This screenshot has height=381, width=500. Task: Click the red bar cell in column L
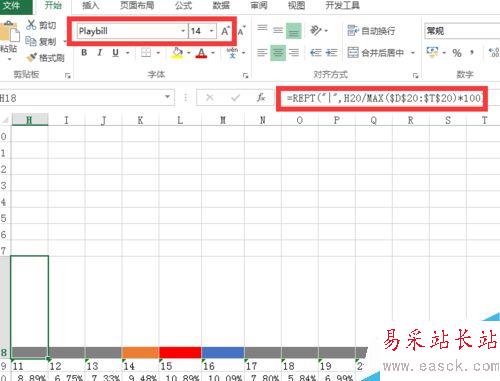(x=180, y=353)
